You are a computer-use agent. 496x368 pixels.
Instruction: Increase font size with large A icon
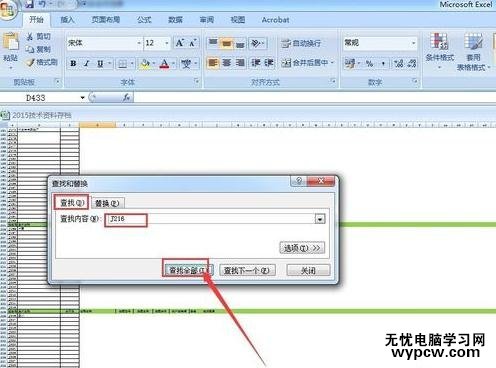(x=180, y=43)
